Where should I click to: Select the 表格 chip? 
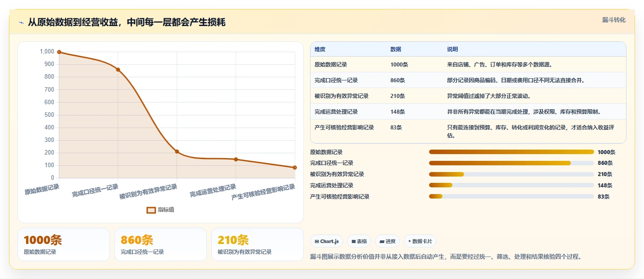[x=359, y=241]
